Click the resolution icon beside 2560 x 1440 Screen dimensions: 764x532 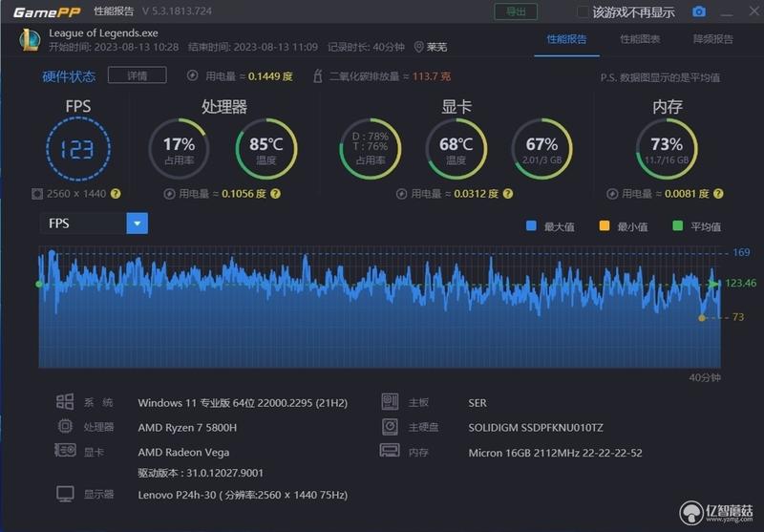point(37,194)
